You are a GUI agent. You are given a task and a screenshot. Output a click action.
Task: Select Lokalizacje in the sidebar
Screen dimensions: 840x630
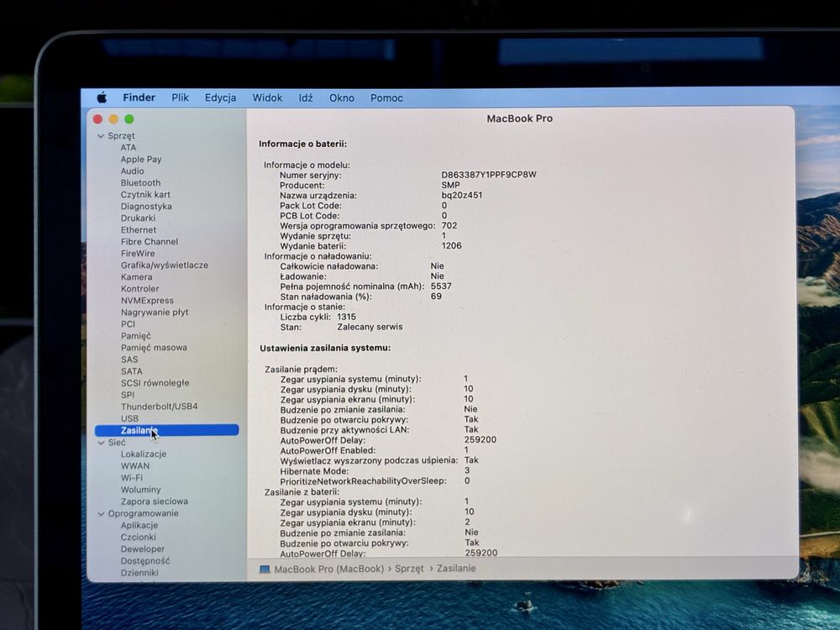(x=144, y=454)
